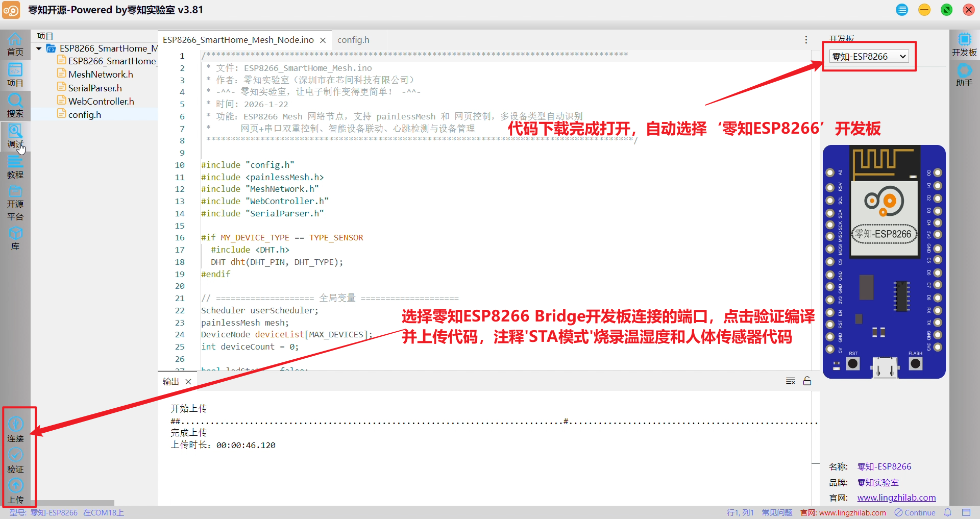Open the 库 library sidebar icon
Screen dimensions: 980x519
pyautogui.click(x=15, y=239)
